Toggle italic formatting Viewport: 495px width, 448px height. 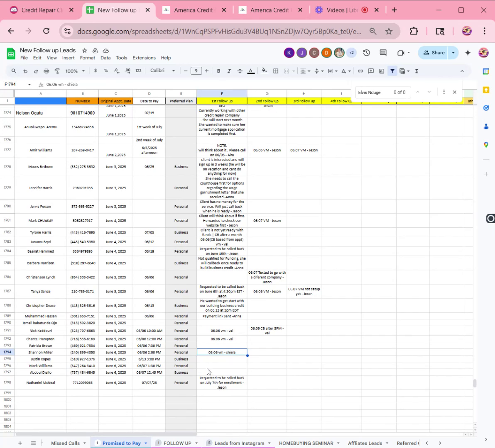[229, 71]
